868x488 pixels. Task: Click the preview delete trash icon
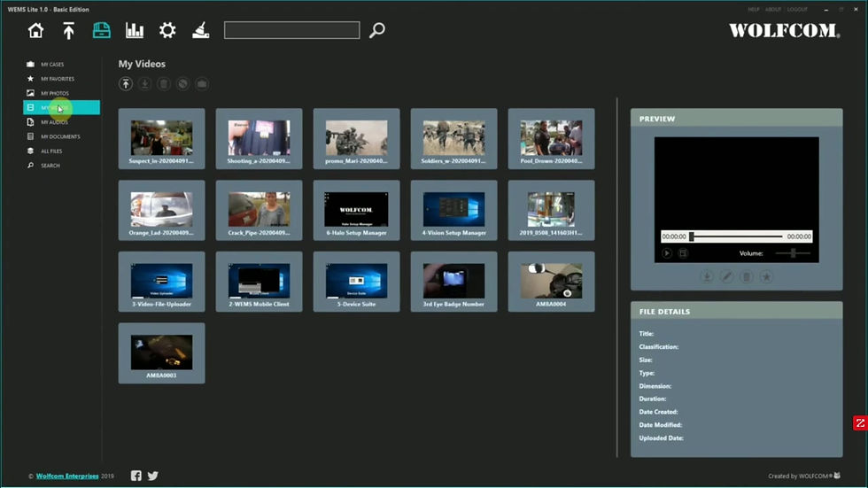pos(746,276)
